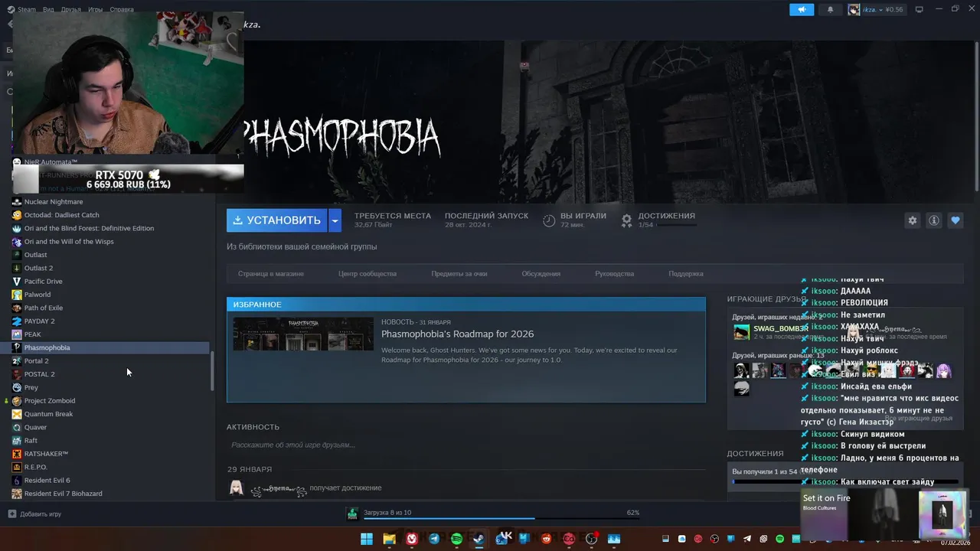Open File Explorer on taskbar
This screenshot has height=551, width=980.
[x=389, y=539]
